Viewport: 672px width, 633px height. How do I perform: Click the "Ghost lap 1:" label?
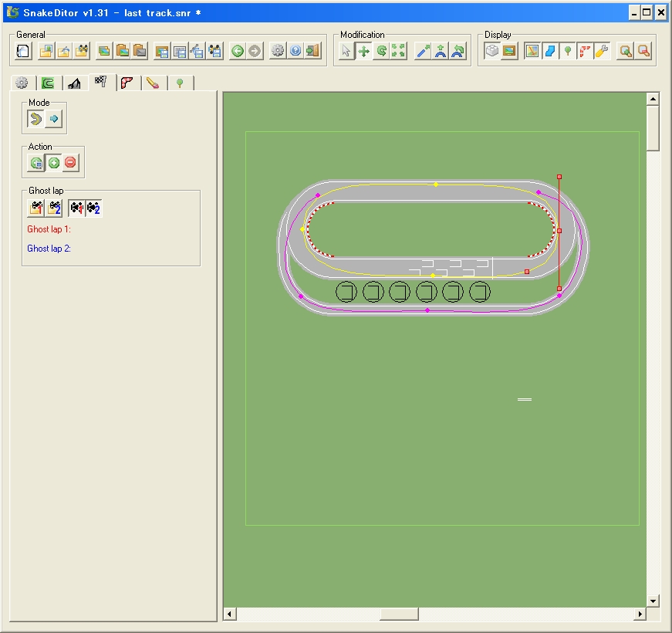(49, 229)
